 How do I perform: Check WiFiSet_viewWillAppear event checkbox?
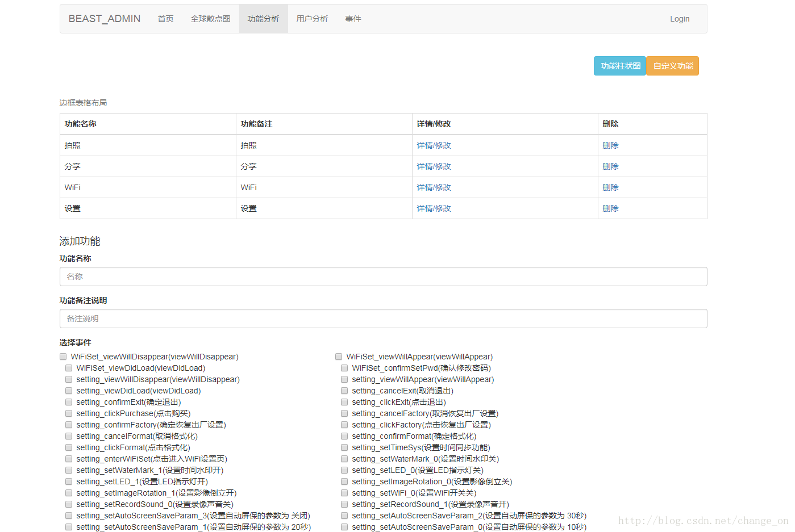pos(339,357)
